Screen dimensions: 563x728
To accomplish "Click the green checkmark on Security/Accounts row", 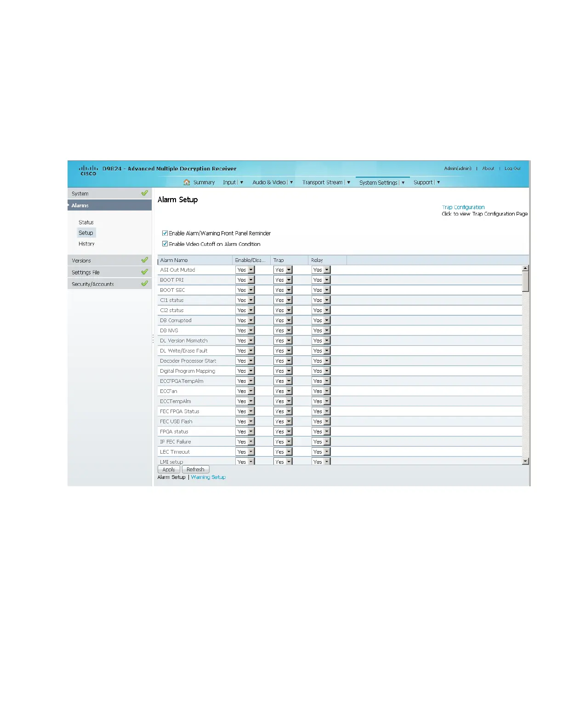I will 144,284.
